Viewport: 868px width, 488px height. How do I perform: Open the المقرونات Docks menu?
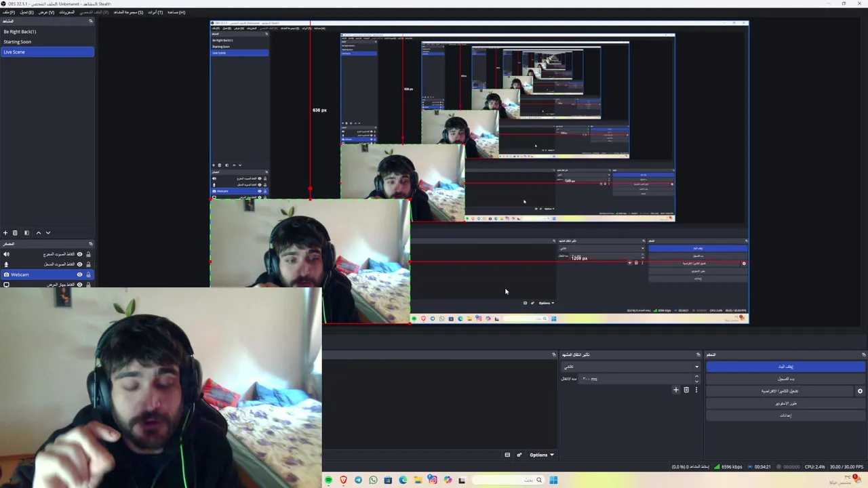click(x=66, y=12)
